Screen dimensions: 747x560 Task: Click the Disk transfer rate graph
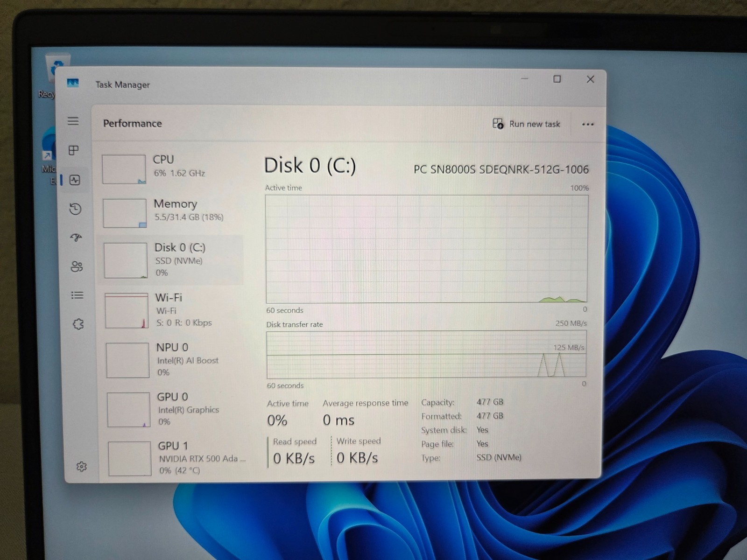click(x=426, y=355)
